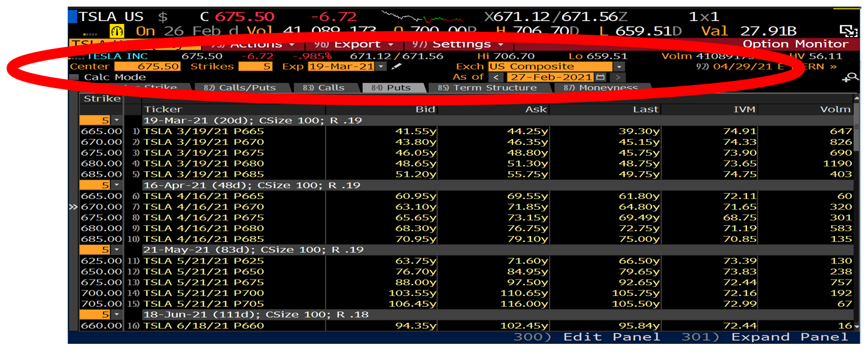Click the Center price field 675.50
This screenshot has height=354, width=868.
147,66
